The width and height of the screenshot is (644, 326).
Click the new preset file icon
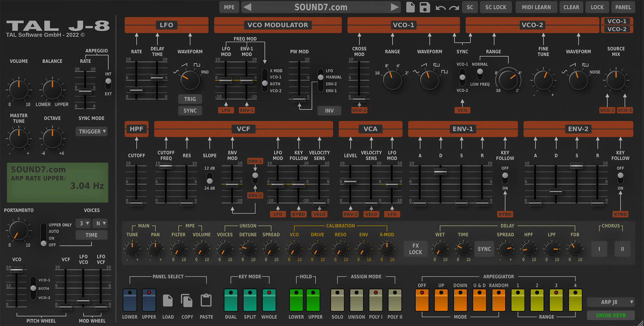[x=410, y=7]
